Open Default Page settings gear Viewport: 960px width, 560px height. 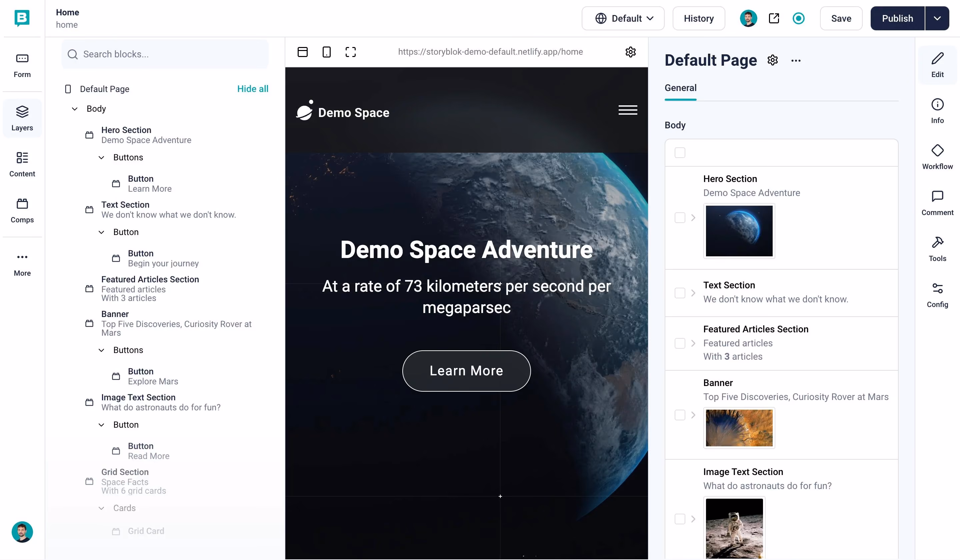pyautogui.click(x=772, y=60)
